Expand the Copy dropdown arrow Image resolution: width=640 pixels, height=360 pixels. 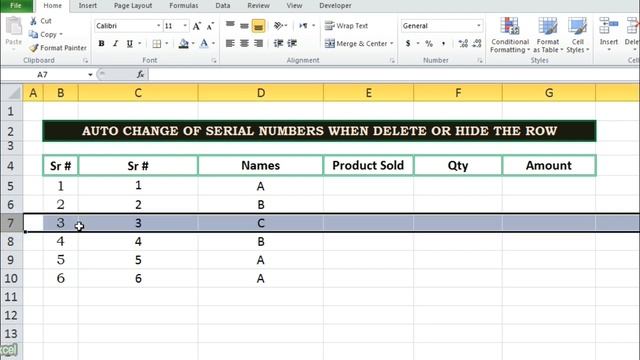(61, 35)
